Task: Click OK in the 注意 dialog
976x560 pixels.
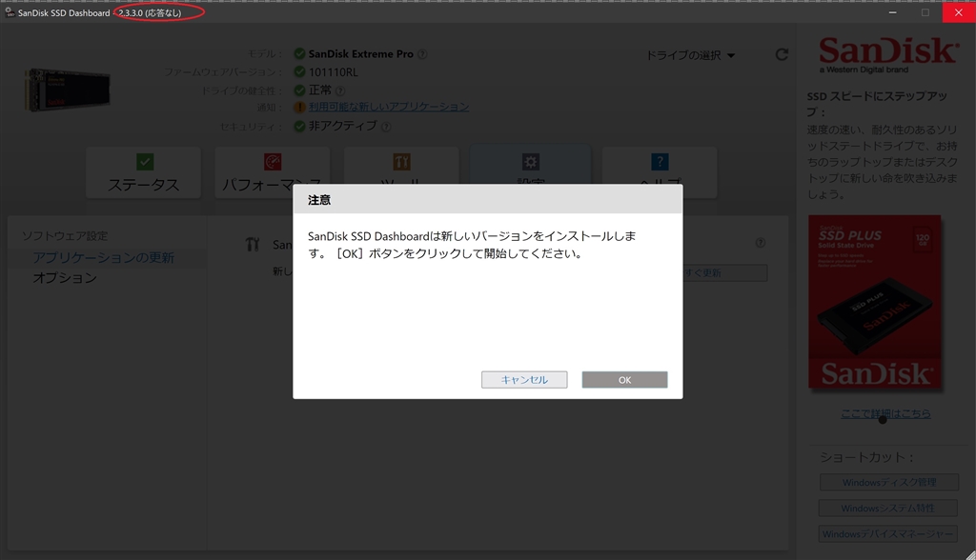Action: (624, 380)
